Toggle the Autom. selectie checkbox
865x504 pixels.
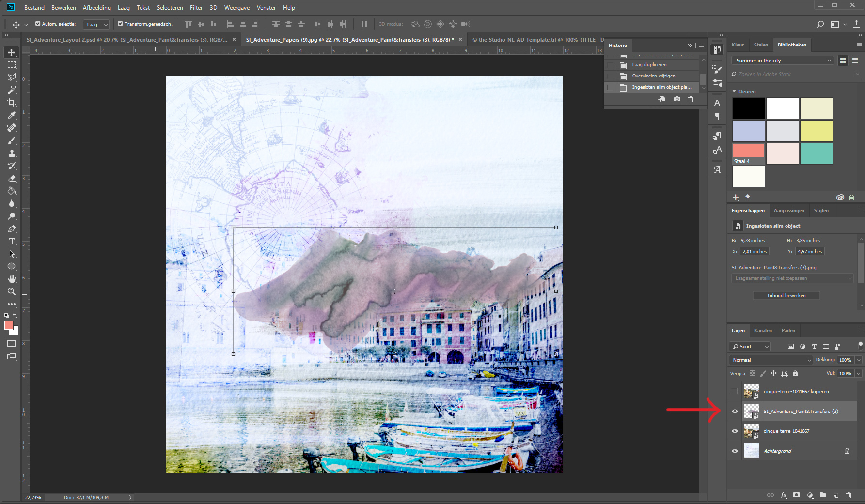click(38, 24)
